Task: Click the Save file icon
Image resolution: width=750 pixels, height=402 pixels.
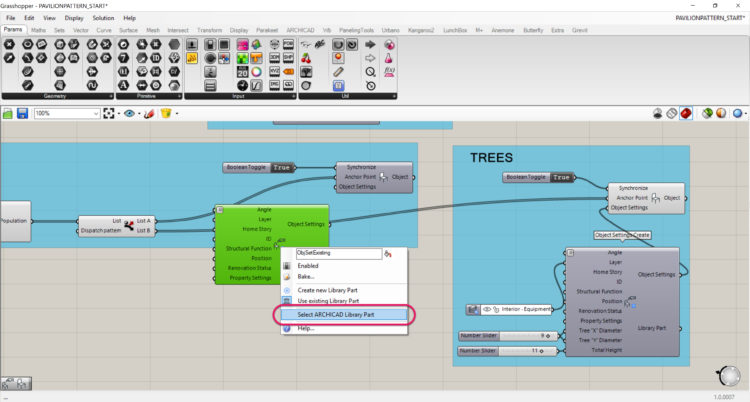Action: [x=24, y=114]
